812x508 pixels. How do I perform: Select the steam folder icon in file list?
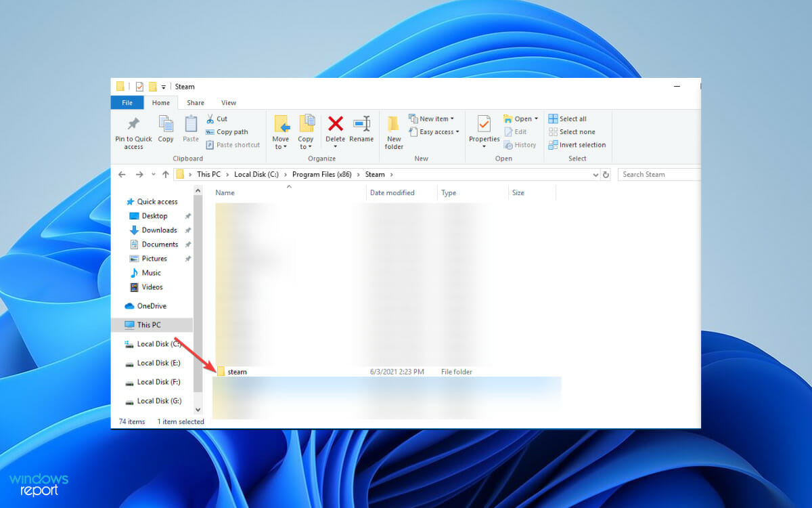(221, 371)
